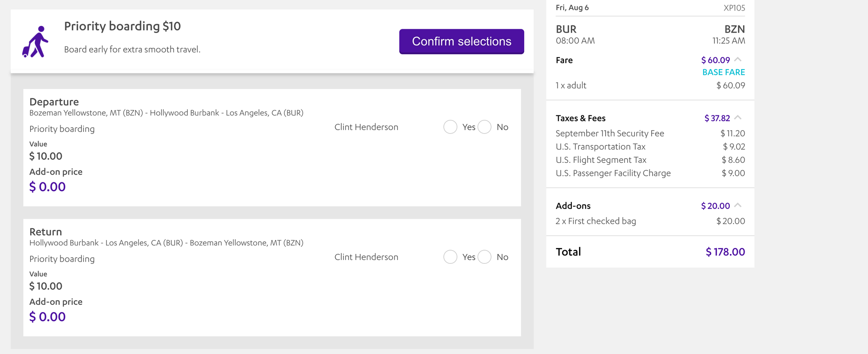Click the Return section heading
868x354 pixels.
(45, 231)
